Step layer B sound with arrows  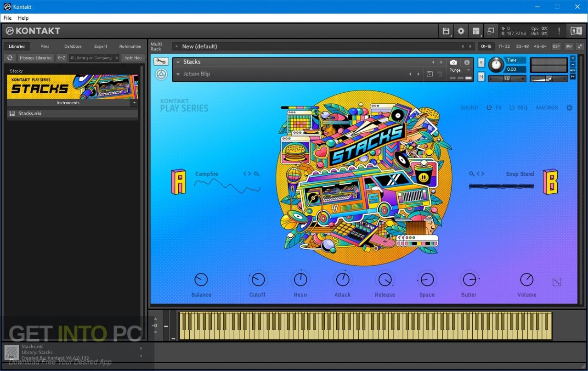(x=481, y=174)
